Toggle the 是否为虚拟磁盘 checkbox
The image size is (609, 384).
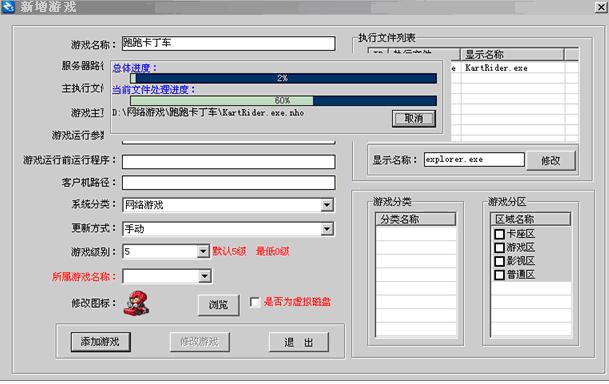pos(255,302)
